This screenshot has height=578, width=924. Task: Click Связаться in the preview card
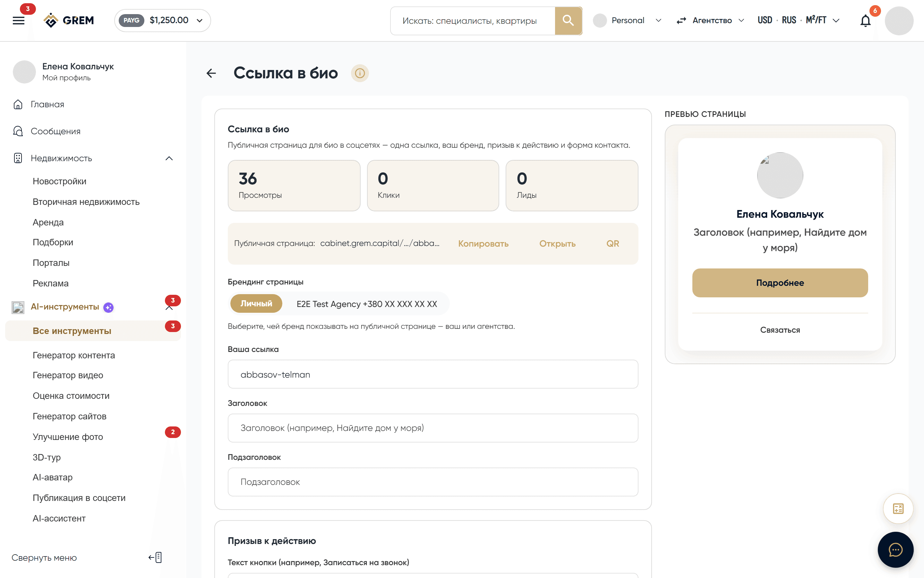[780, 330]
